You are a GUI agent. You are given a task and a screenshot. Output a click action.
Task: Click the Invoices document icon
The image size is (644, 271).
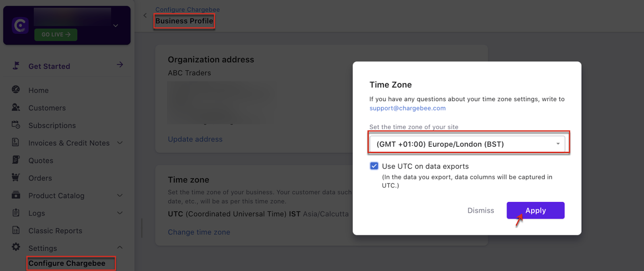point(16,142)
